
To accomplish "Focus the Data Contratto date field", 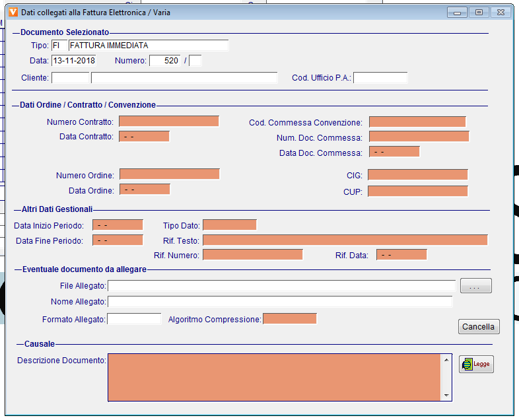I will pos(145,137).
